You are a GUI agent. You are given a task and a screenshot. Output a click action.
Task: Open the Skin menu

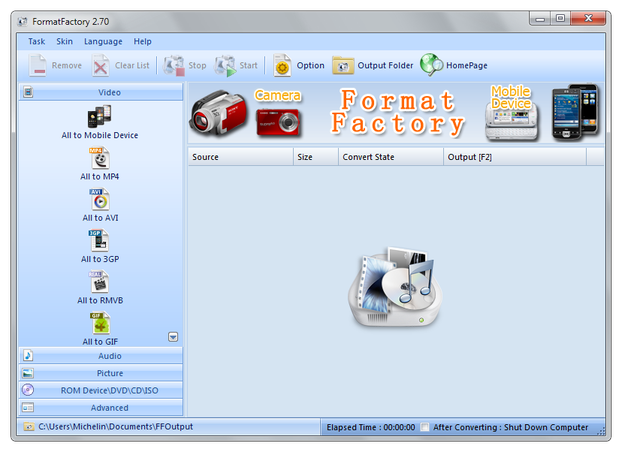point(65,41)
